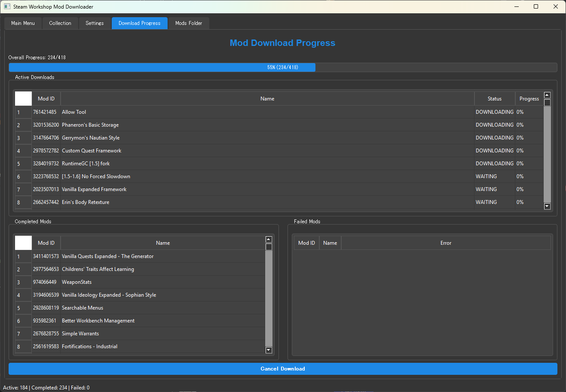Switch to the Main Menu tab

tap(23, 23)
